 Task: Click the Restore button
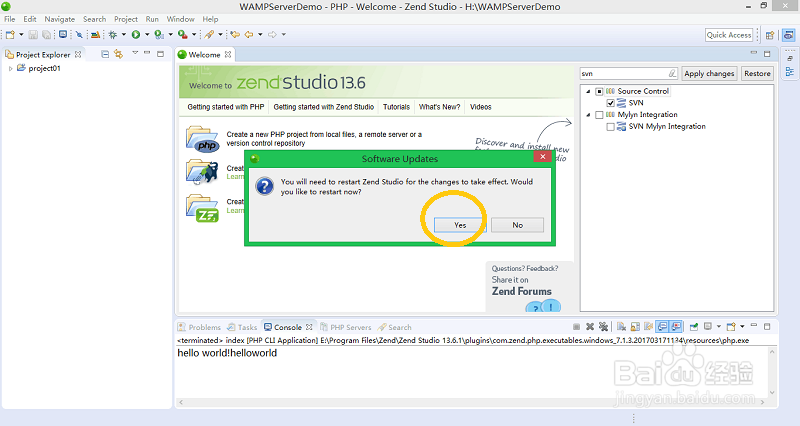pyautogui.click(x=757, y=73)
